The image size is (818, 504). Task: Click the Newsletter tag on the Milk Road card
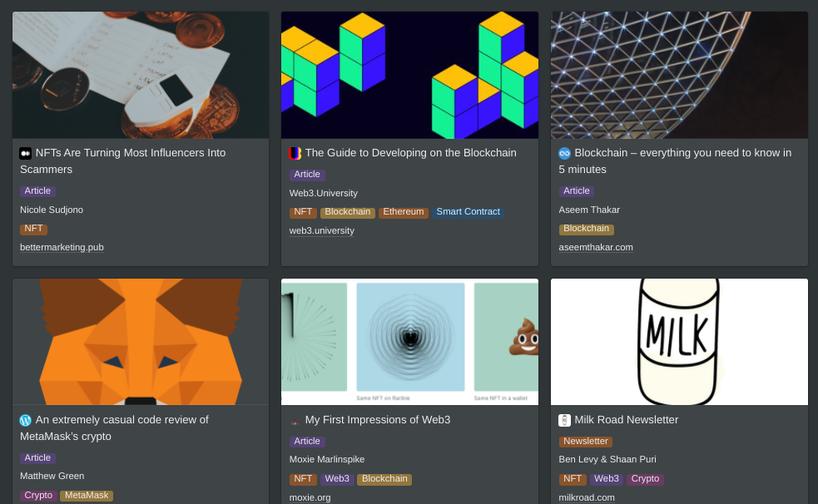tap(585, 442)
